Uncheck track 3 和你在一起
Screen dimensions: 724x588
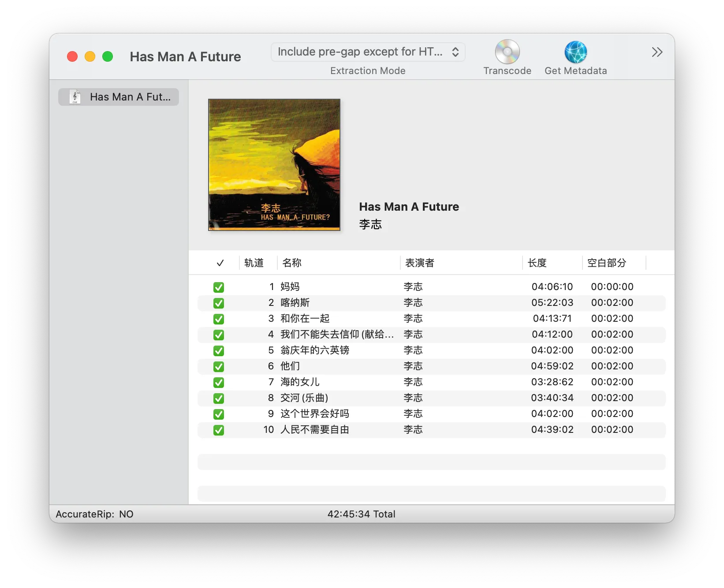coord(219,319)
